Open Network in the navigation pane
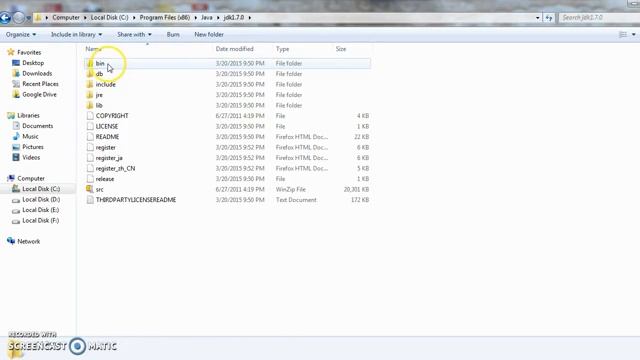 pos(29,242)
